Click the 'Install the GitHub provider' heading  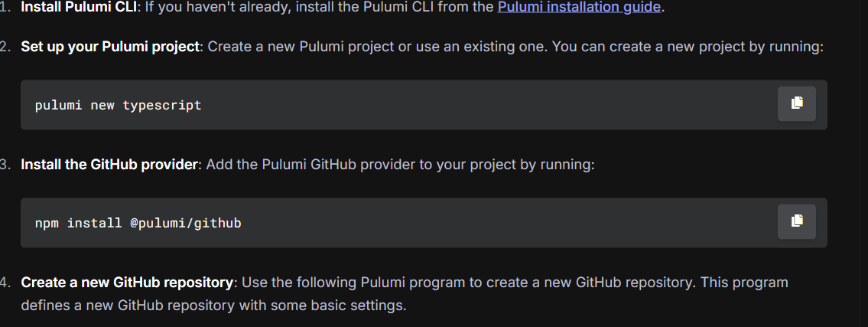109,165
